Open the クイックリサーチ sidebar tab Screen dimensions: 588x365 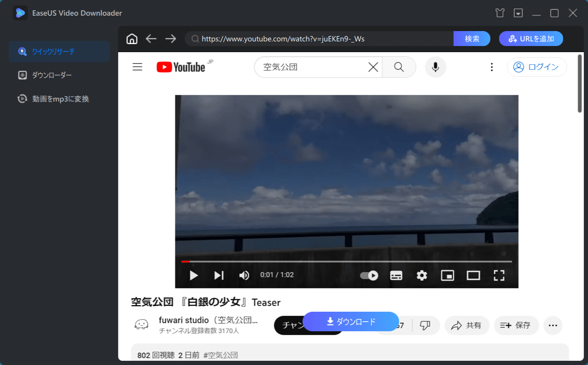pyautogui.click(x=59, y=51)
